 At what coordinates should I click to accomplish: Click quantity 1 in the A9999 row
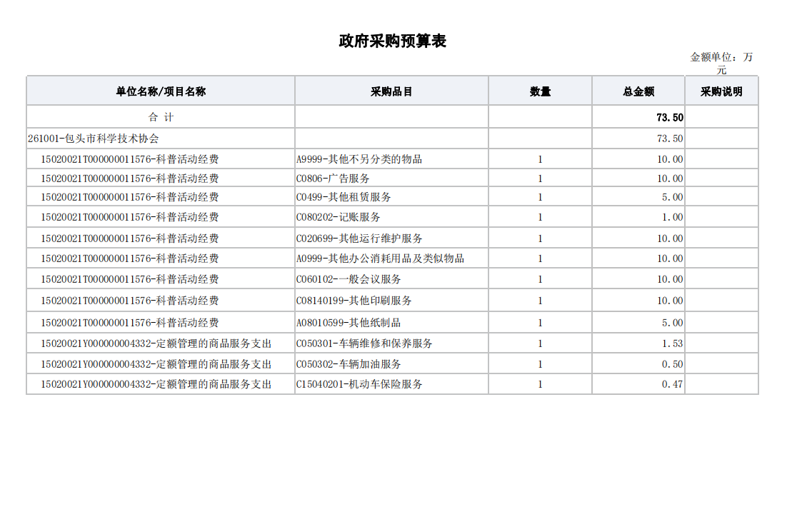click(x=540, y=159)
